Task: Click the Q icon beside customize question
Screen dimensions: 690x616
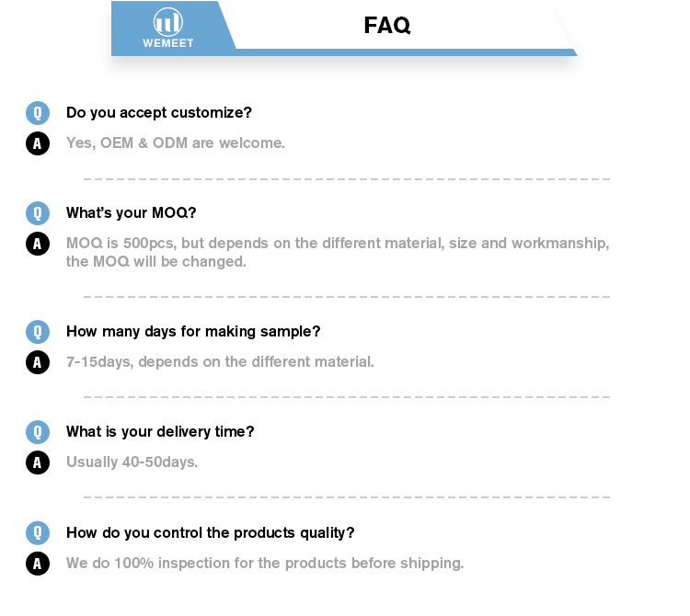Action: coord(37,113)
